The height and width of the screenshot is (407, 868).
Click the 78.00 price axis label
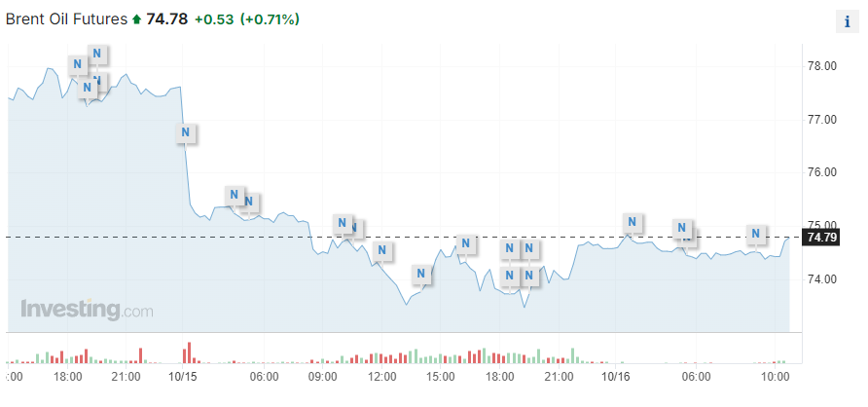tap(822, 66)
